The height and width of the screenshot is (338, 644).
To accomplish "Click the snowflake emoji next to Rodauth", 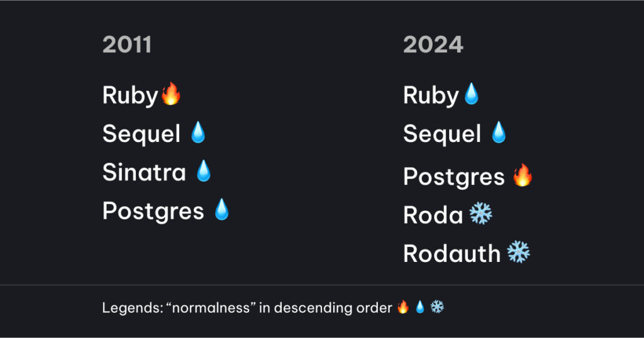I will click(x=519, y=253).
